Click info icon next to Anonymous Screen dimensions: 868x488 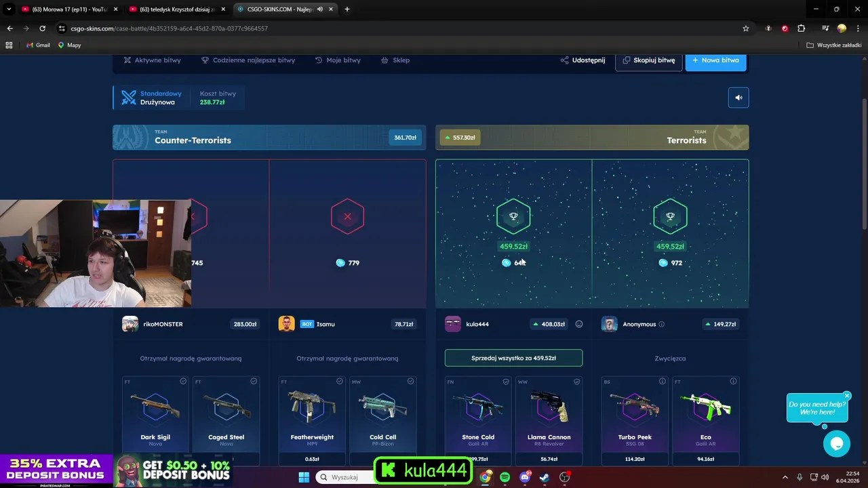click(661, 324)
